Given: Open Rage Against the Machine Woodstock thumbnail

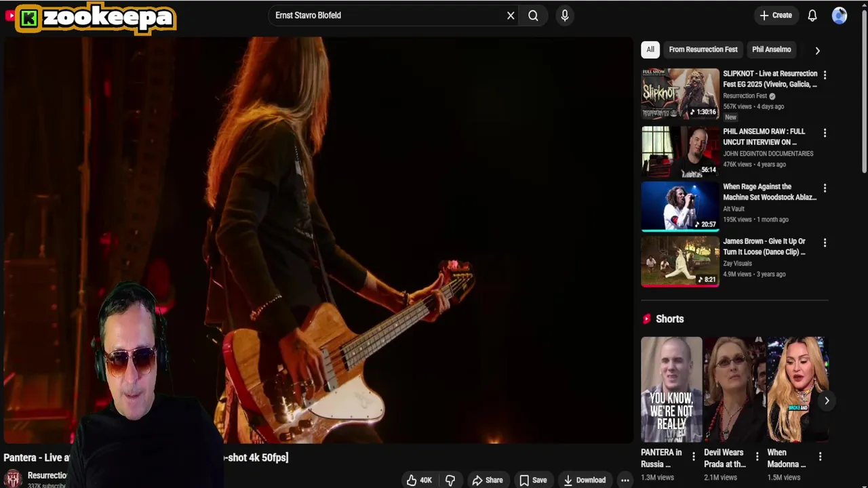Looking at the screenshot, I should coord(680,207).
